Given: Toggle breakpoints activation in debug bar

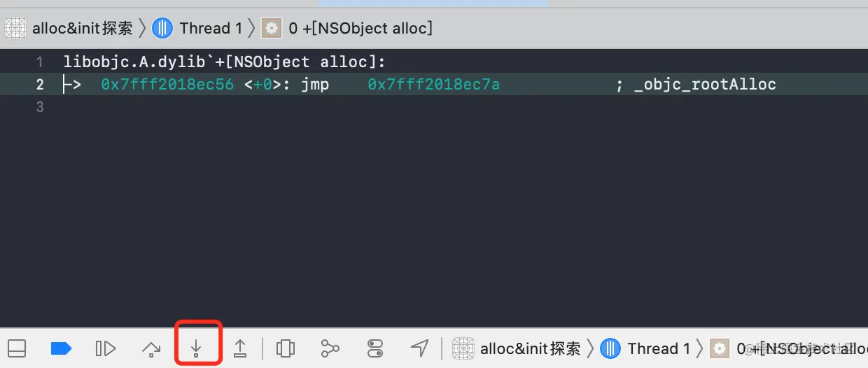Looking at the screenshot, I should coord(62,348).
